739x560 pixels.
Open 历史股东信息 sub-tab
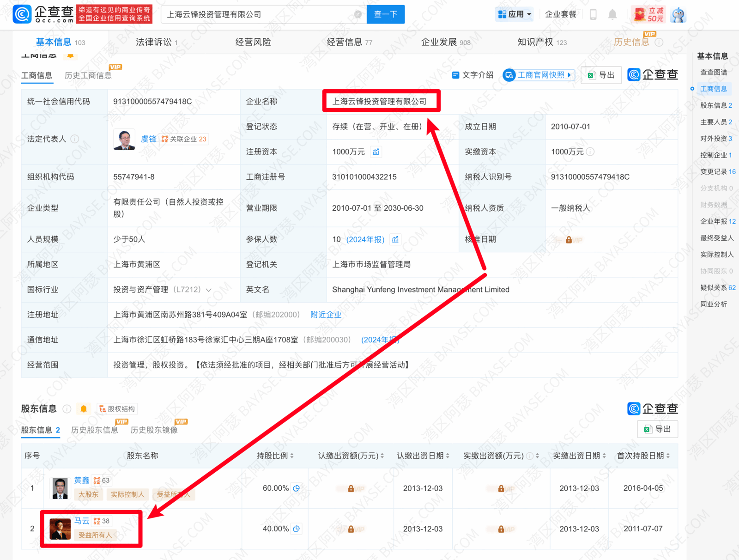coord(94,430)
